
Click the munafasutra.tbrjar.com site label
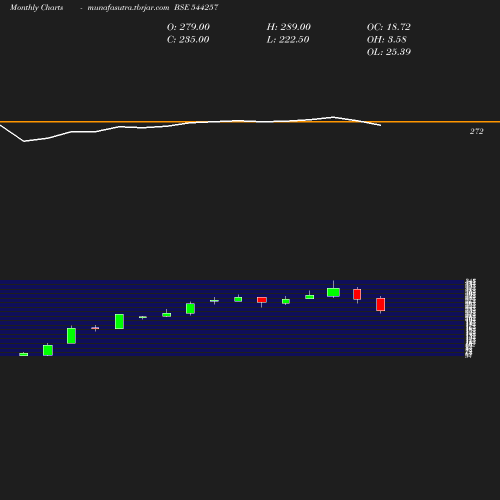click(128, 7)
